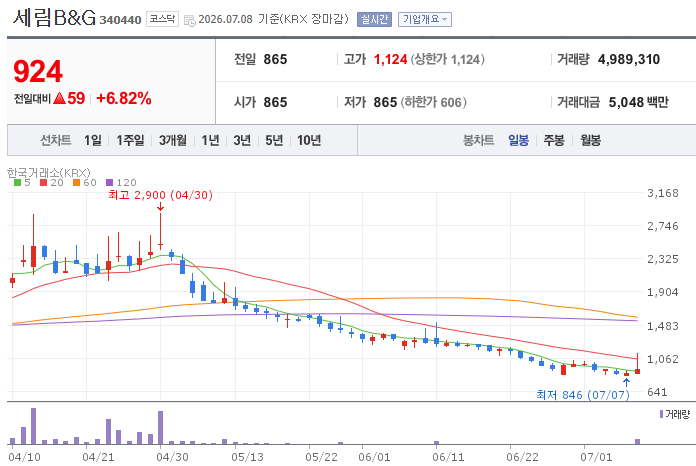The image size is (696, 466).
Task: Click the green 5-day moving average swatch
Action: [x=18, y=182]
